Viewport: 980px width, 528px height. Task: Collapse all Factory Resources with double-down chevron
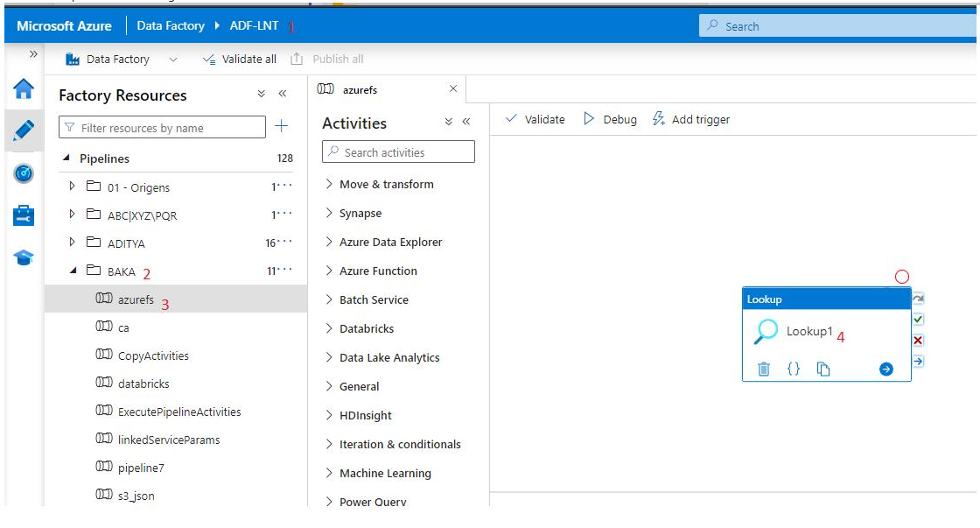[x=262, y=94]
